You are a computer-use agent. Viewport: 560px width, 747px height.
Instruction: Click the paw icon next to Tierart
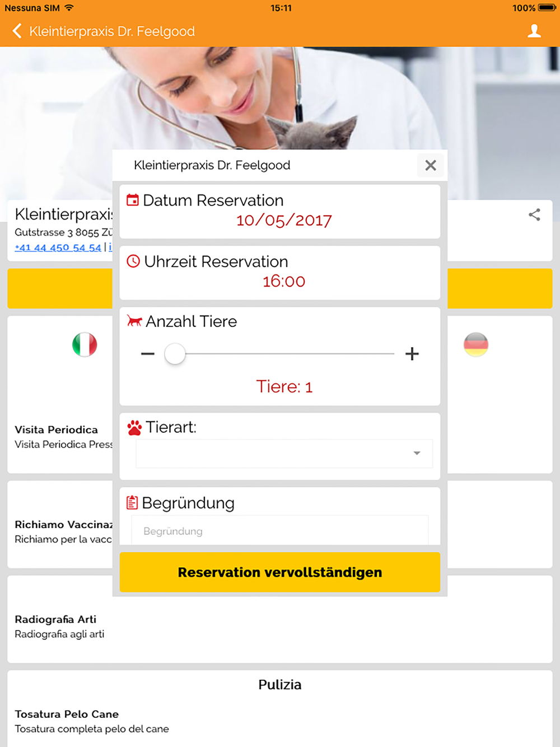[134, 428]
